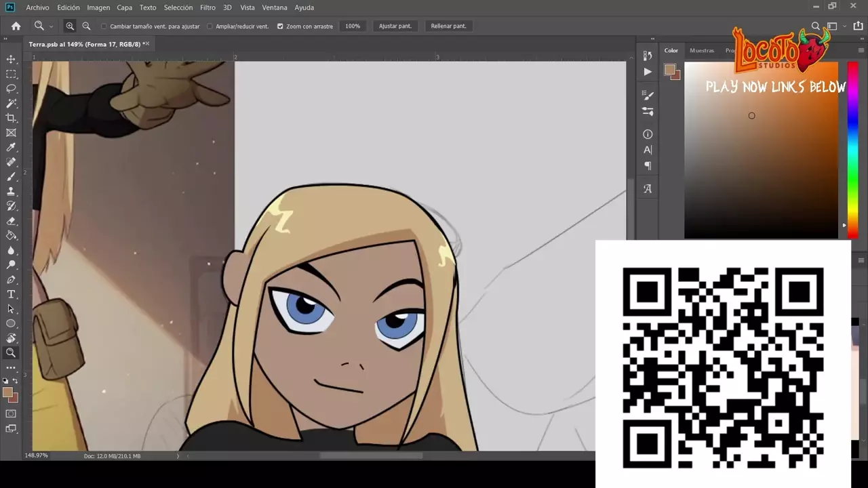
Task: Open the Filtro menu
Action: (x=208, y=7)
